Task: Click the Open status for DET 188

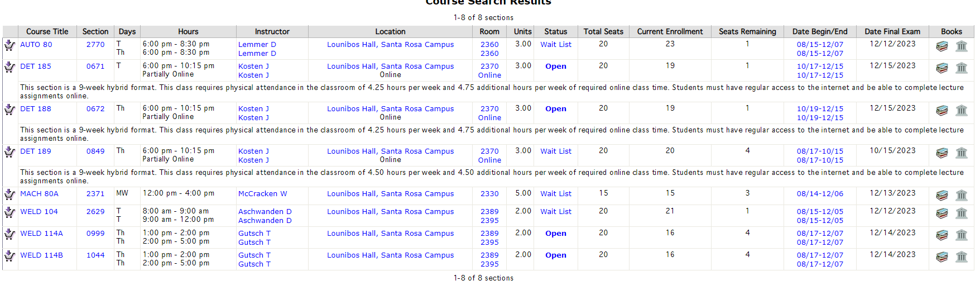Action: pos(556,109)
